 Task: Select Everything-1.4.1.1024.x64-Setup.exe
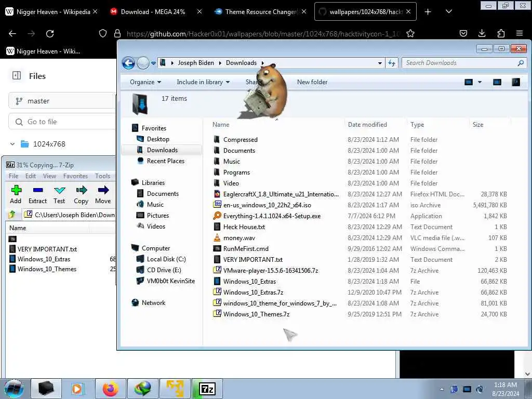tap(272, 216)
